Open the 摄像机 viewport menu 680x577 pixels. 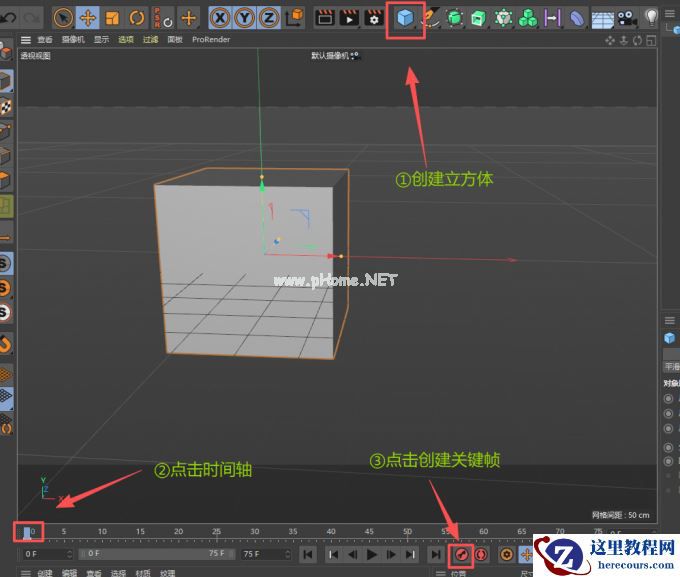[x=73, y=40]
